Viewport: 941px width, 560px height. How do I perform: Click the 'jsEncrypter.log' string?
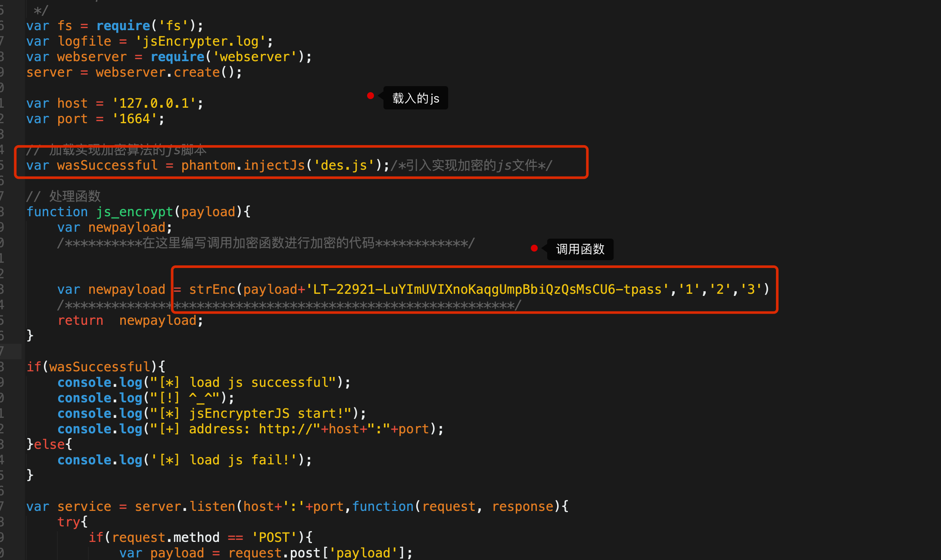coord(200,41)
